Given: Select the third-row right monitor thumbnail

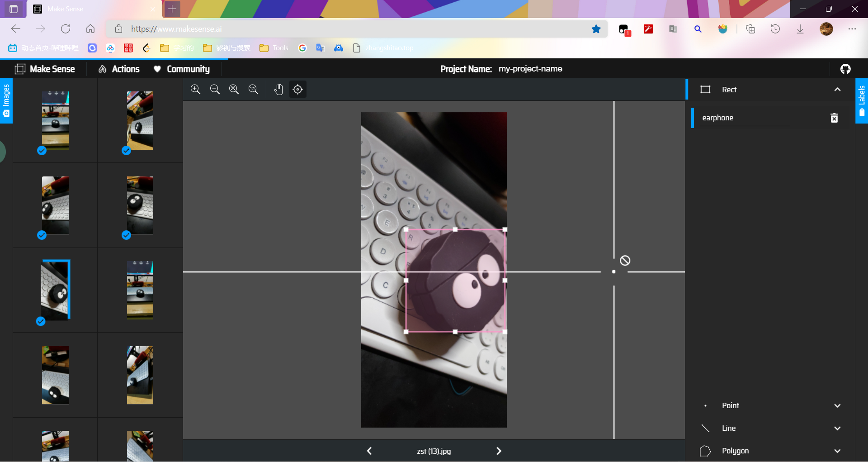Looking at the screenshot, I should tap(140, 290).
